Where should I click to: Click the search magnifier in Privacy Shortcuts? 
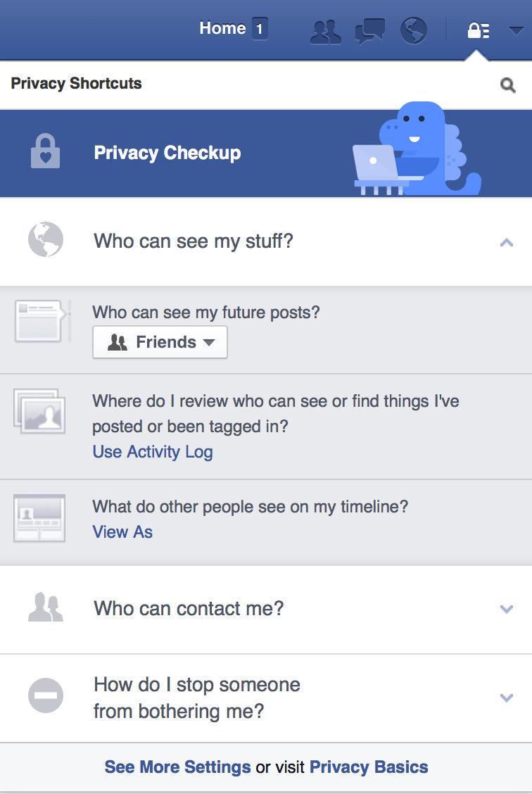(x=508, y=84)
